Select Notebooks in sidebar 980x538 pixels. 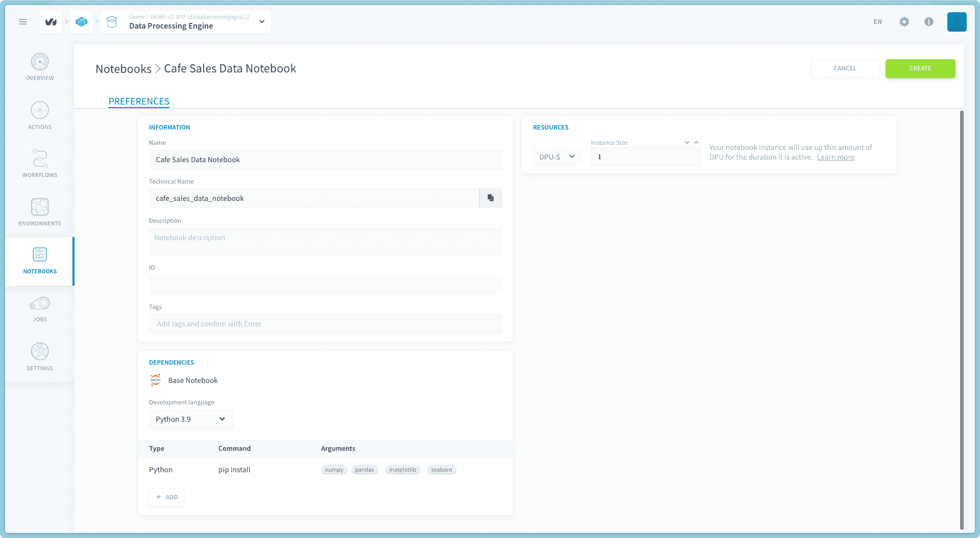click(40, 261)
